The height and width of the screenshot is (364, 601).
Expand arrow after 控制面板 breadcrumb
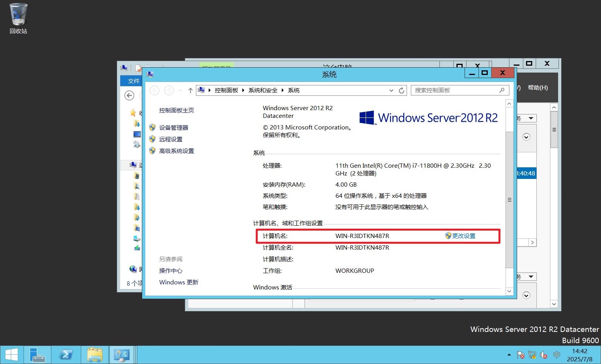click(x=243, y=90)
